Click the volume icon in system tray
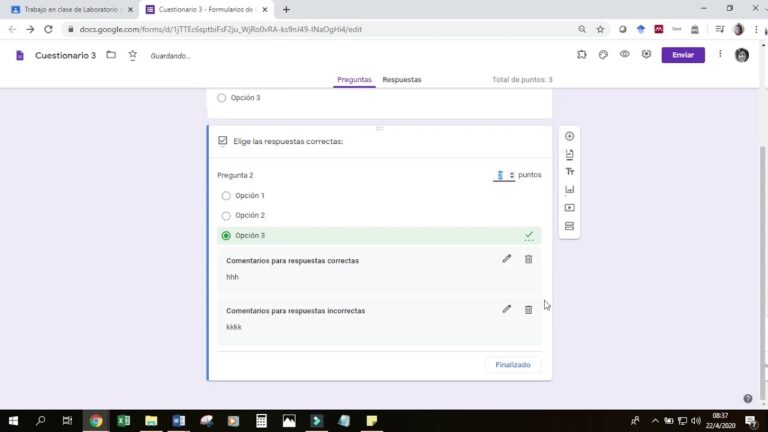The image size is (768, 432). (696, 421)
